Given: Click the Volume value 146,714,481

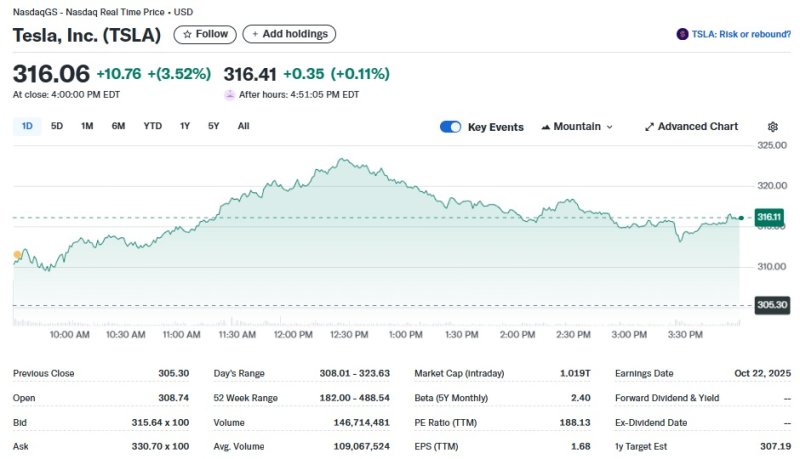Looking at the screenshot, I should (x=361, y=422).
